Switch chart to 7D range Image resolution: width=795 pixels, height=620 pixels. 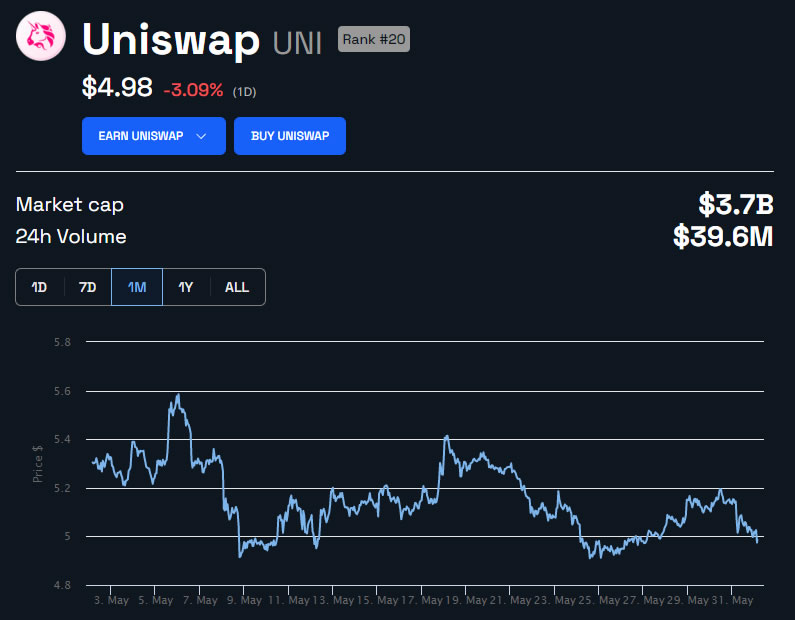[x=88, y=287]
